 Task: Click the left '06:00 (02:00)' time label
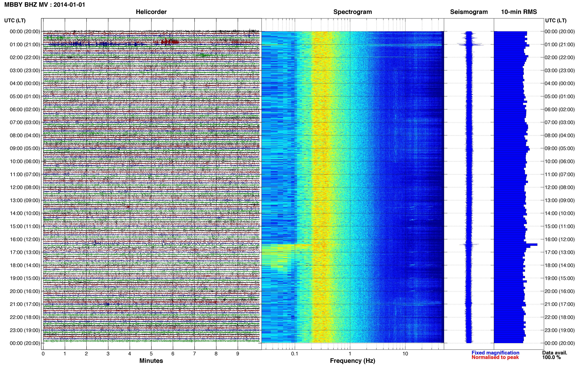(x=25, y=110)
